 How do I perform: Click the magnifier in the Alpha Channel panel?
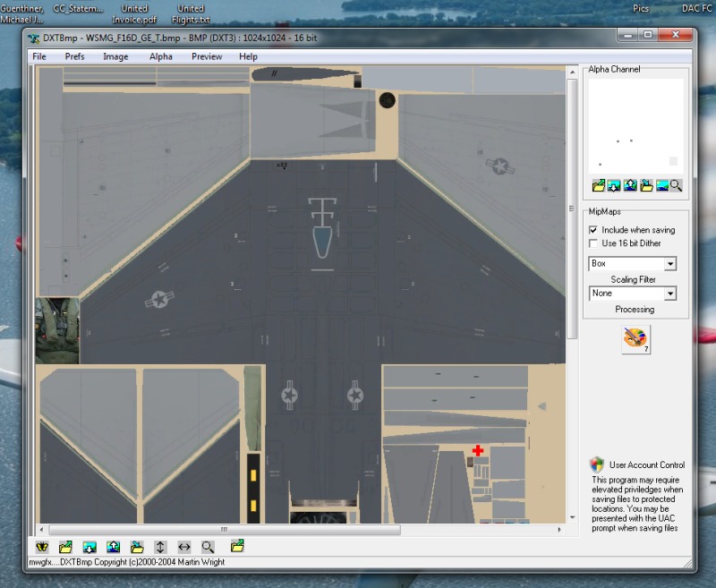pyautogui.click(x=676, y=185)
